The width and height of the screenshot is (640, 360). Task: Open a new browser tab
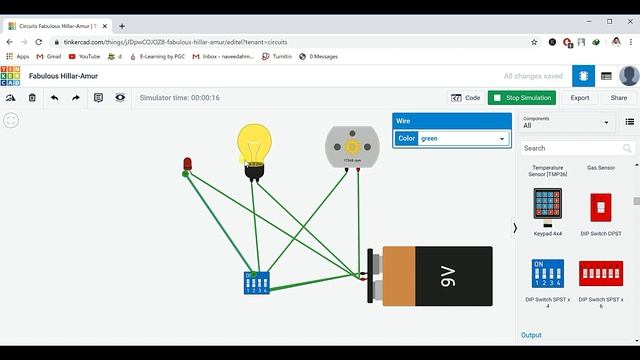[x=122, y=26]
